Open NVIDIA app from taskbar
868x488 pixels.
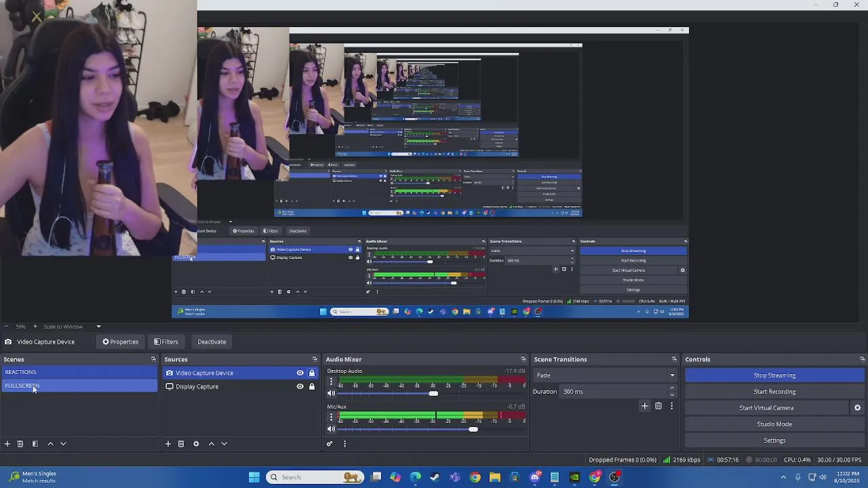tap(574, 477)
